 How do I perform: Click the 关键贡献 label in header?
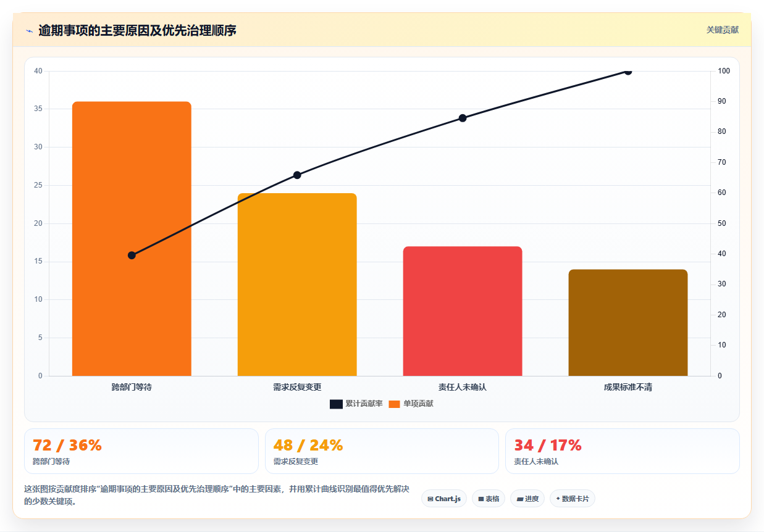(x=722, y=30)
